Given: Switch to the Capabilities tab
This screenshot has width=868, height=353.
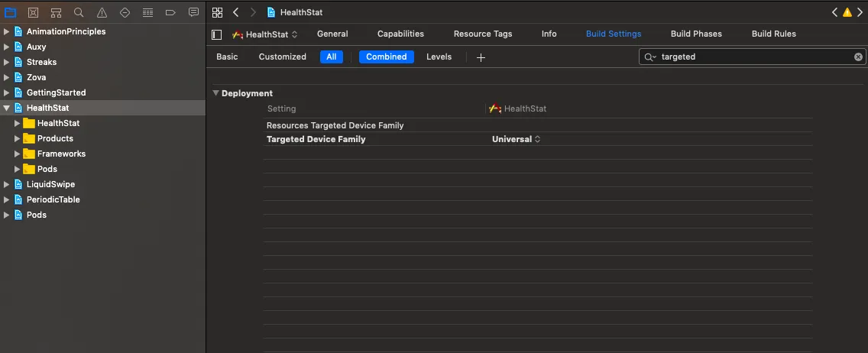Looking at the screenshot, I should (401, 34).
